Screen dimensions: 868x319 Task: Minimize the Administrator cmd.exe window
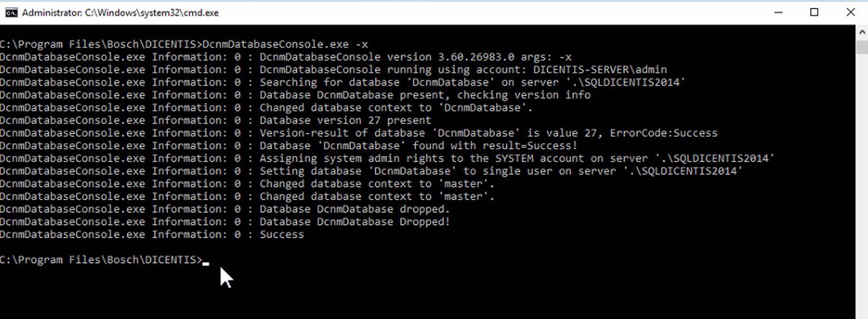[x=778, y=12]
